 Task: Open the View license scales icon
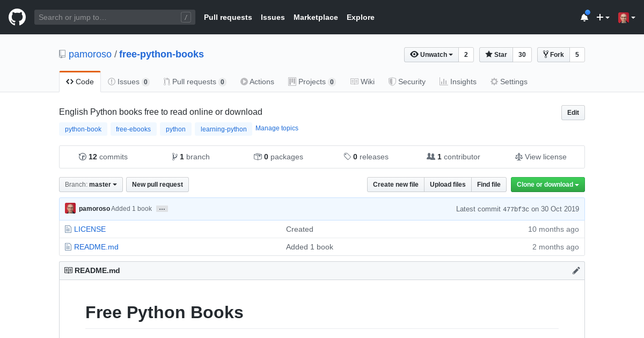pyautogui.click(x=518, y=156)
